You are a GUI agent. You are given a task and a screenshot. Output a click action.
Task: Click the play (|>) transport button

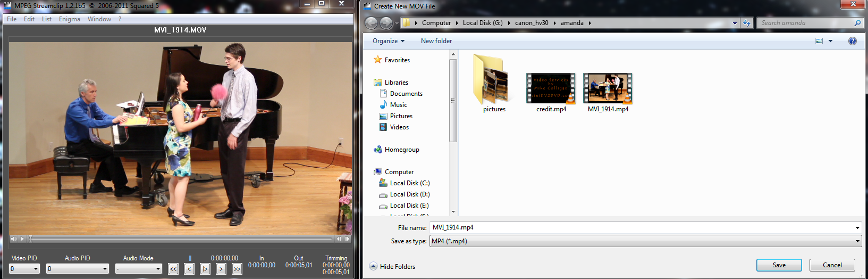tap(205, 269)
